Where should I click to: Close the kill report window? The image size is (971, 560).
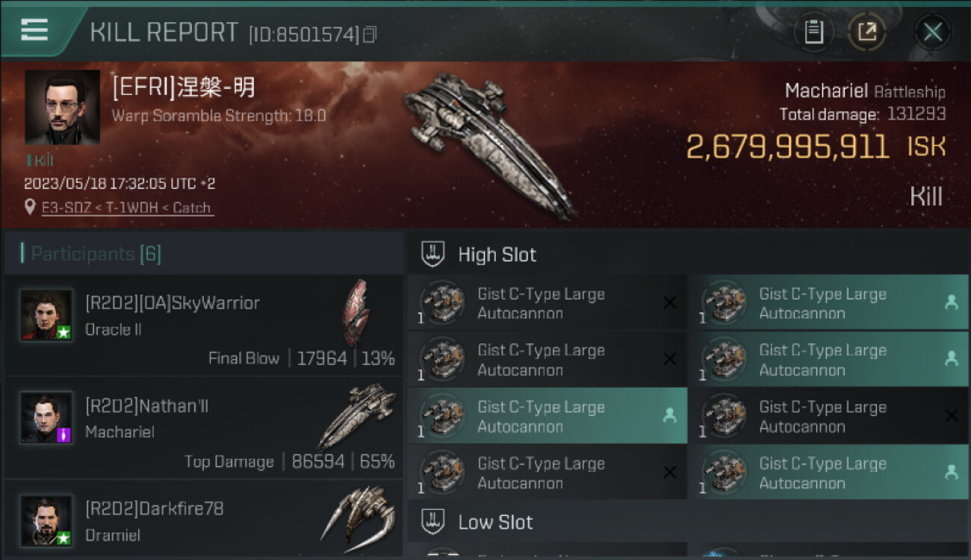coord(932,32)
